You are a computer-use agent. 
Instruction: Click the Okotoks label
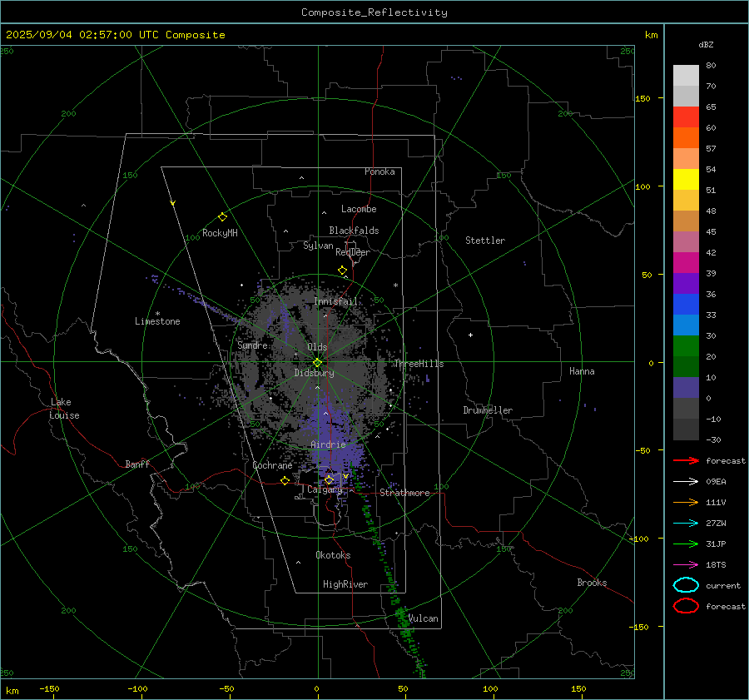333,555
